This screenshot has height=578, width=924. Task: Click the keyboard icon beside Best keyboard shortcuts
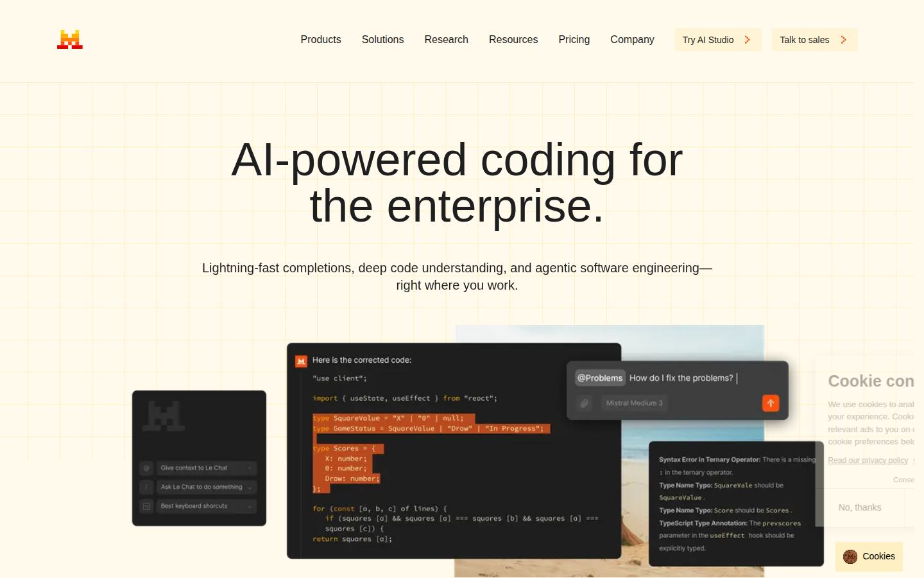[147, 506]
